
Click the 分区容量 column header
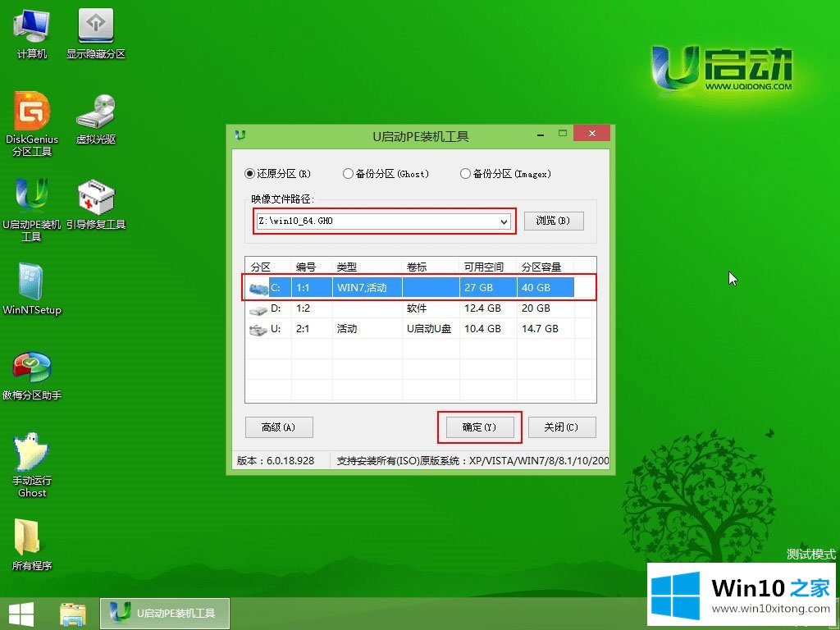click(546, 267)
